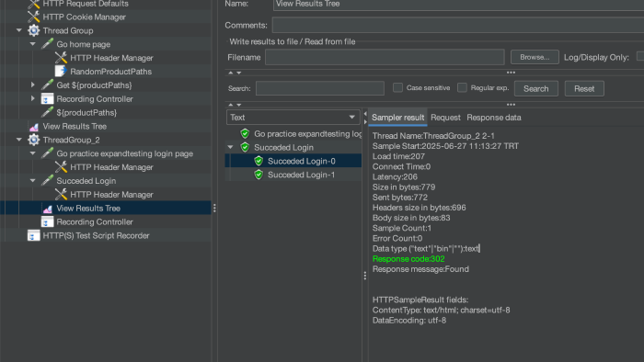
Task: Click the Go home page sampler pipette icon
Action: point(47,44)
